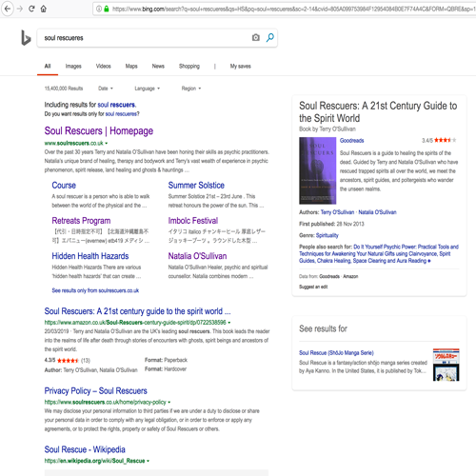Viewport: 476px width, 476px height.
Task: Switch to the Images tab
Action: tap(73, 66)
